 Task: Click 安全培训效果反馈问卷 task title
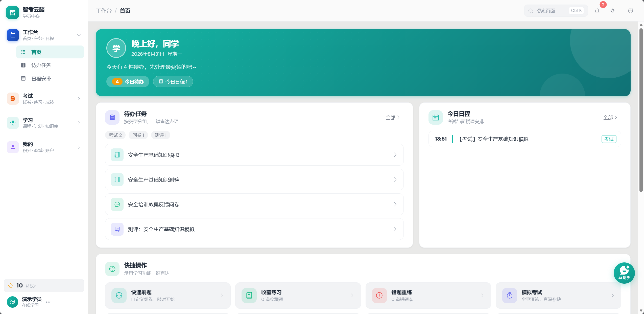(x=154, y=204)
